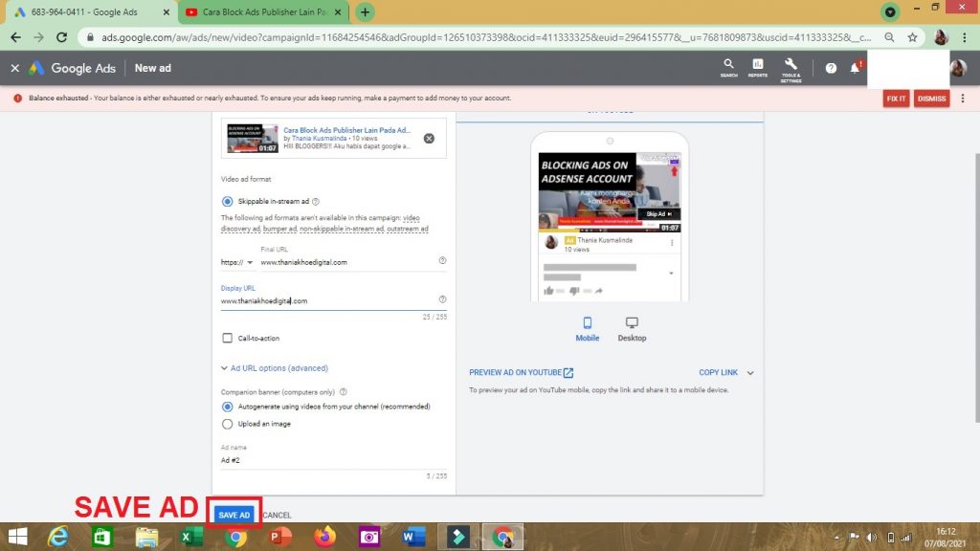
Task: Enable the Call-to-action checkbox
Action: tap(227, 339)
